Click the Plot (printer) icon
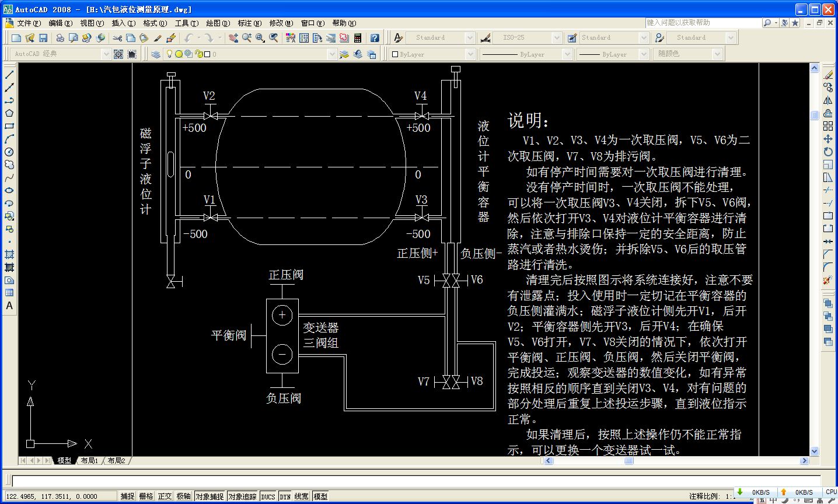Viewport: 838px width, 504px height. point(60,38)
